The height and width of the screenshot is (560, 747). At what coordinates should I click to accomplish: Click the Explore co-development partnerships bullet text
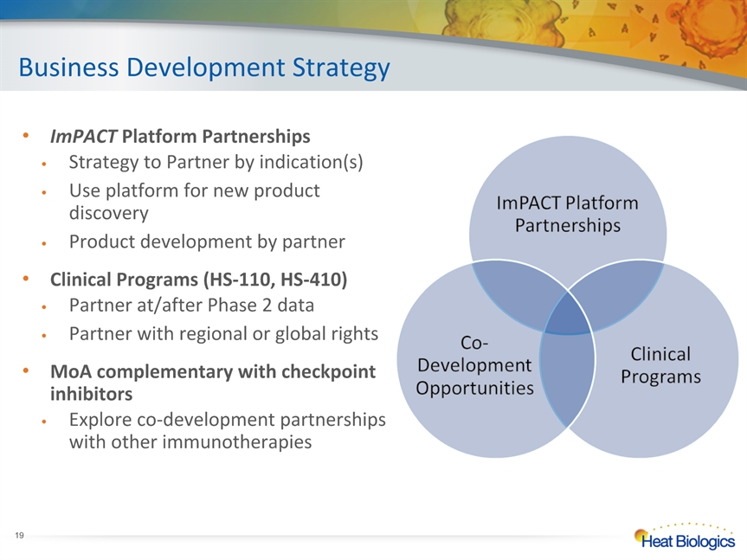click(228, 430)
